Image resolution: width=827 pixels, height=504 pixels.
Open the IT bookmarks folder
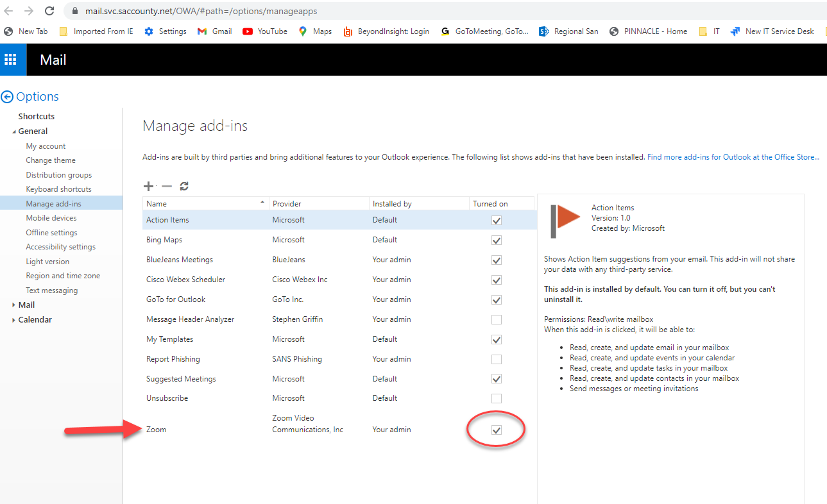point(709,31)
